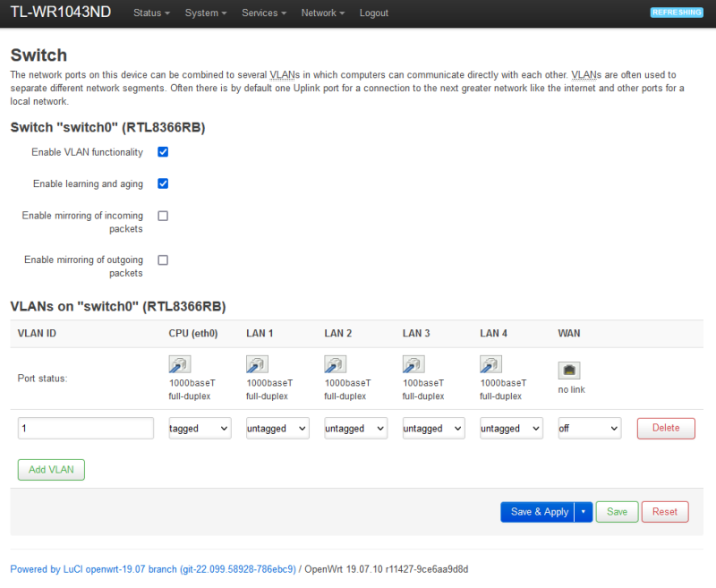
Task: Click the Save & Apply button
Action: [538, 512]
